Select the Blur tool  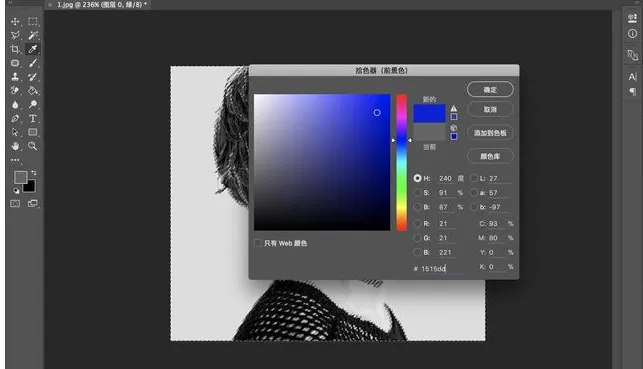click(x=15, y=105)
